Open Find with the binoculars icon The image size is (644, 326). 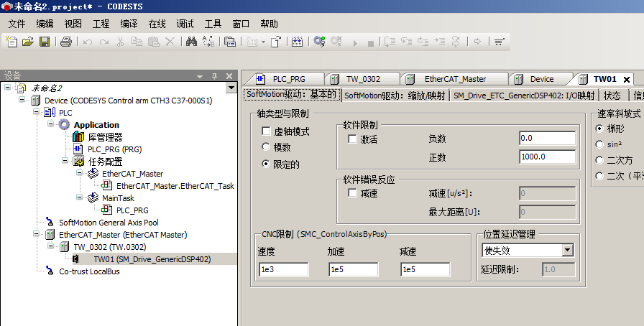pyautogui.click(x=191, y=42)
